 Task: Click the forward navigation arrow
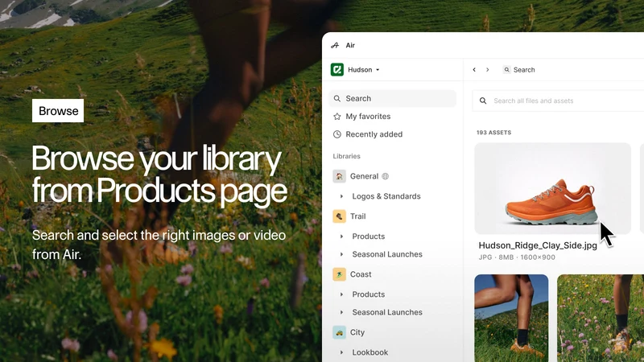[488, 70]
